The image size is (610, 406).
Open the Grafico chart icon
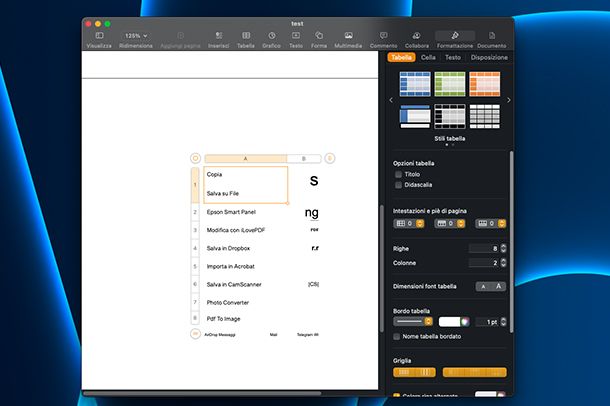pos(272,36)
